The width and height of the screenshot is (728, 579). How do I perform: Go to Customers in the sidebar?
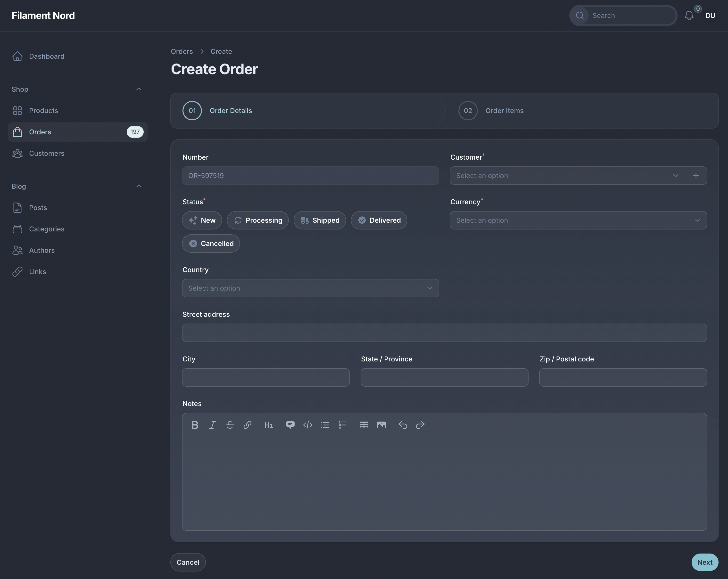(x=47, y=153)
